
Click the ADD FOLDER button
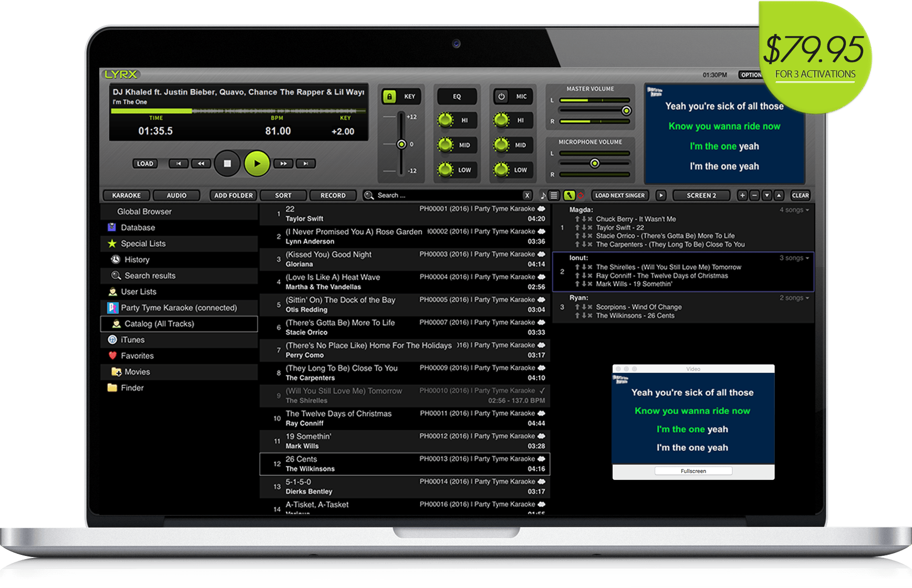coord(233,195)
